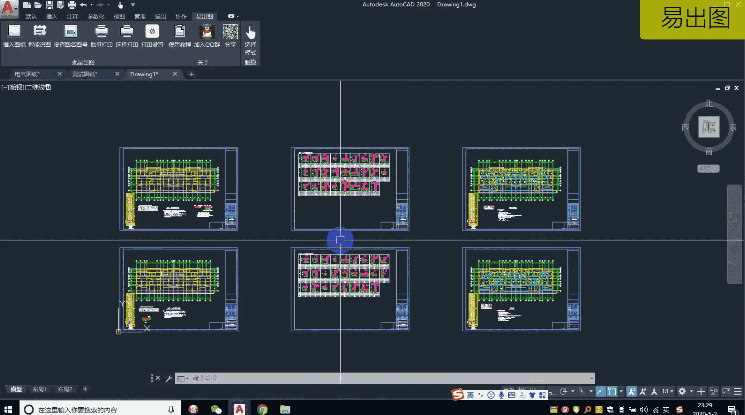Select the 易出图 ribbon tab

[204, 17]
